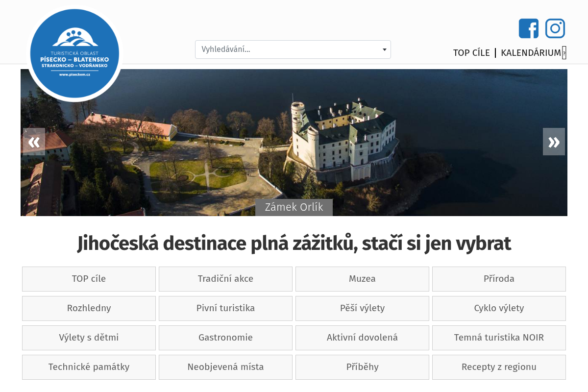588x392 pixels.
Task: Choose the Rozhledny tile
Action: [89, 308]
